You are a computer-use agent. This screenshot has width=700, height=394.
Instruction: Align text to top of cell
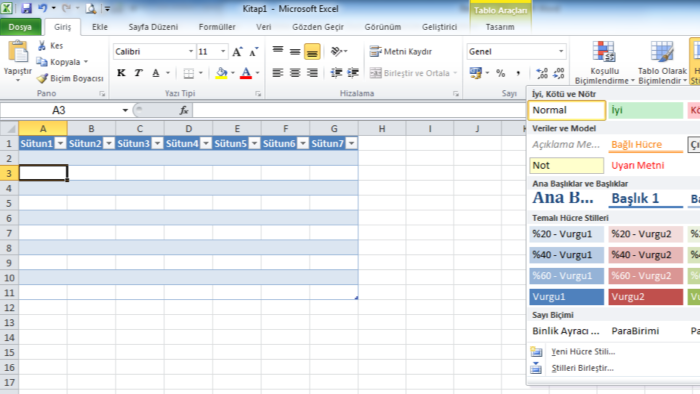pyautogui.click(x=278, y=51)
